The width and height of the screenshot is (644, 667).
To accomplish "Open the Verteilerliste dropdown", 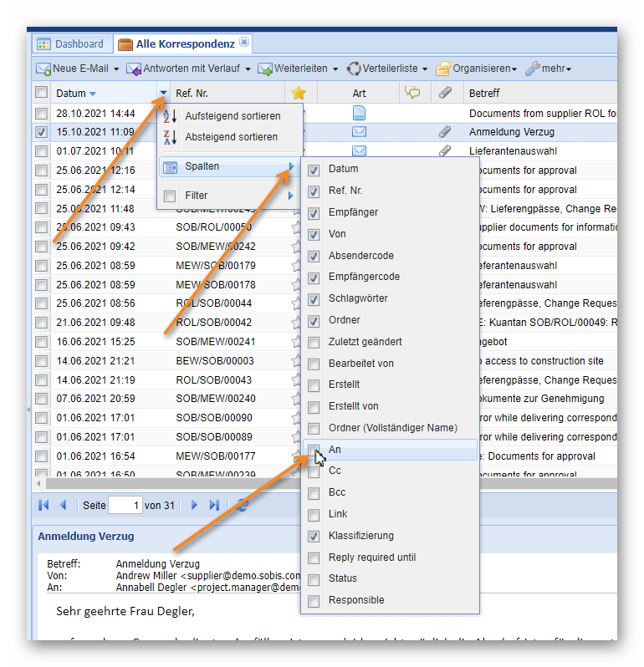I will (388, 69).
